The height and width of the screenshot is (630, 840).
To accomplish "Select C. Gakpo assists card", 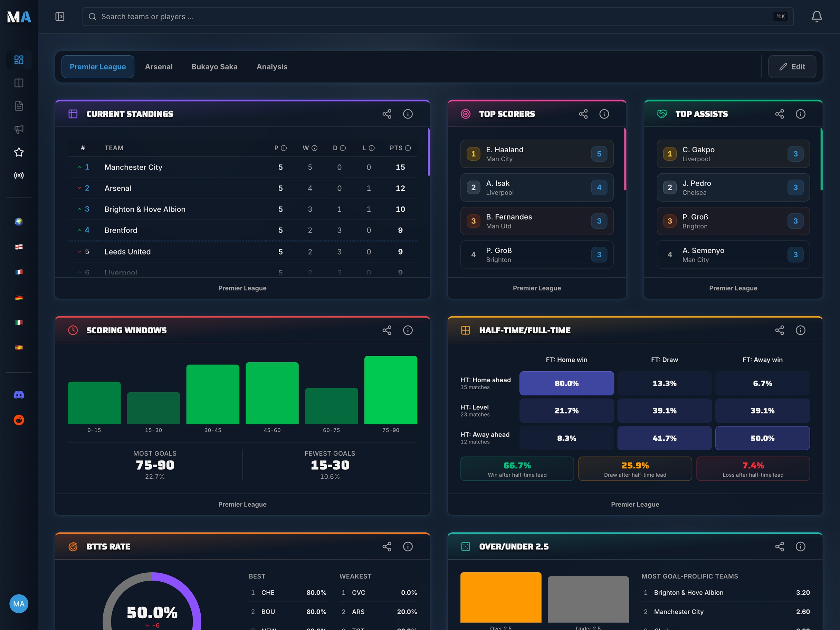I will [733, 154].
